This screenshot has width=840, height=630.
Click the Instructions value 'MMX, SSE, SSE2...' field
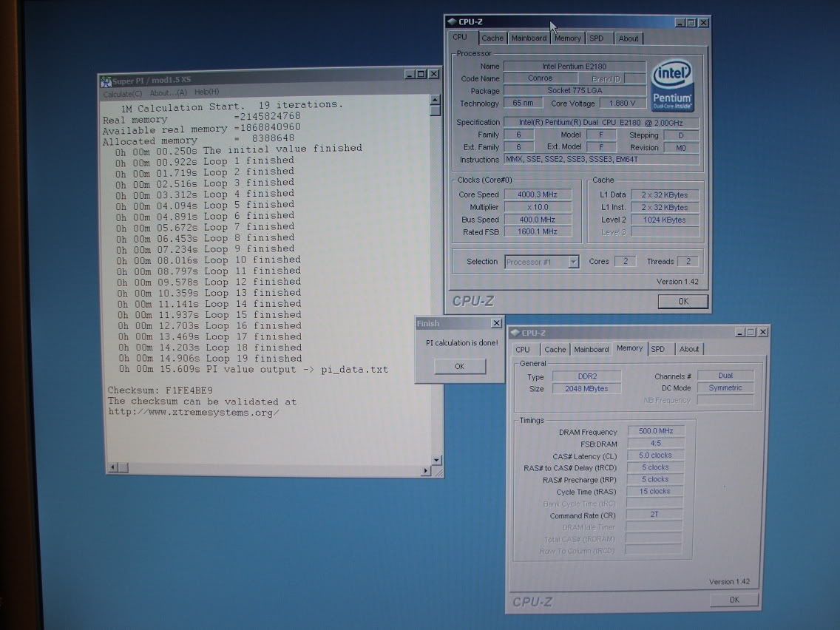(601, 159)
